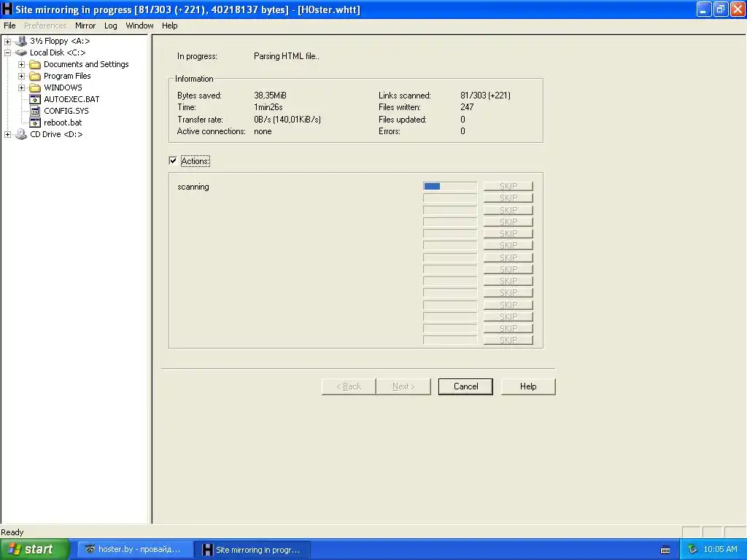Open the Preferences menu

click(45, 26)
